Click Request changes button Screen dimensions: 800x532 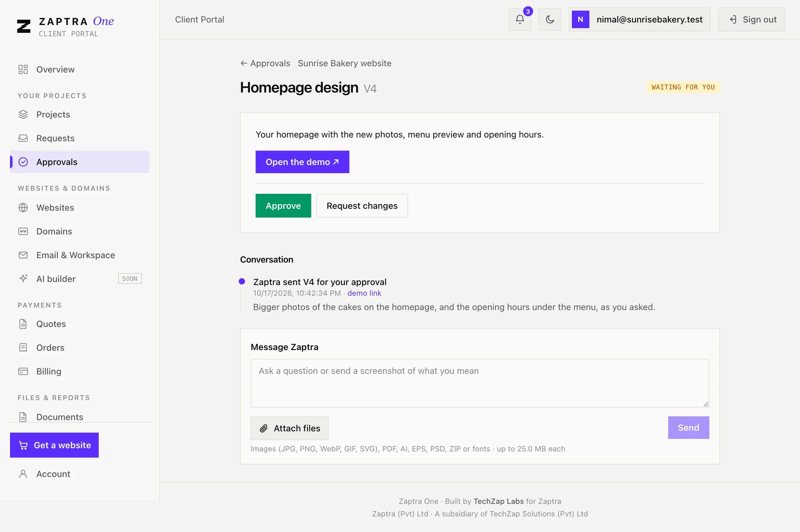[362, 206]
